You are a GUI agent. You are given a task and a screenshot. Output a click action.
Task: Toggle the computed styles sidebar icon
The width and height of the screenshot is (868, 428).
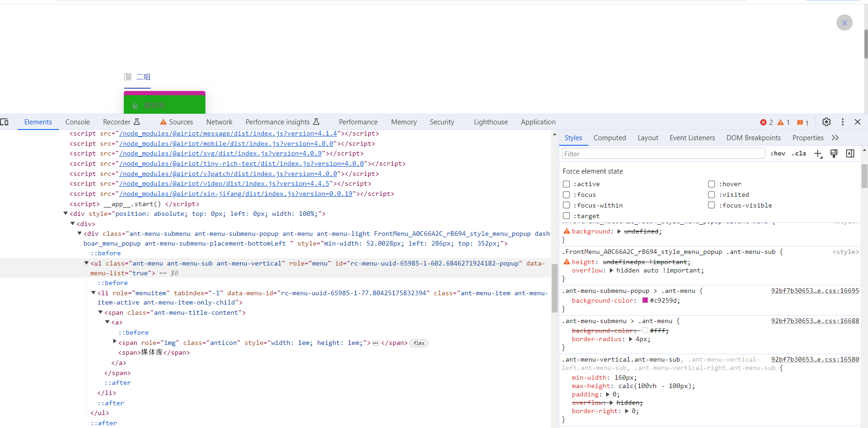point(850,154)
